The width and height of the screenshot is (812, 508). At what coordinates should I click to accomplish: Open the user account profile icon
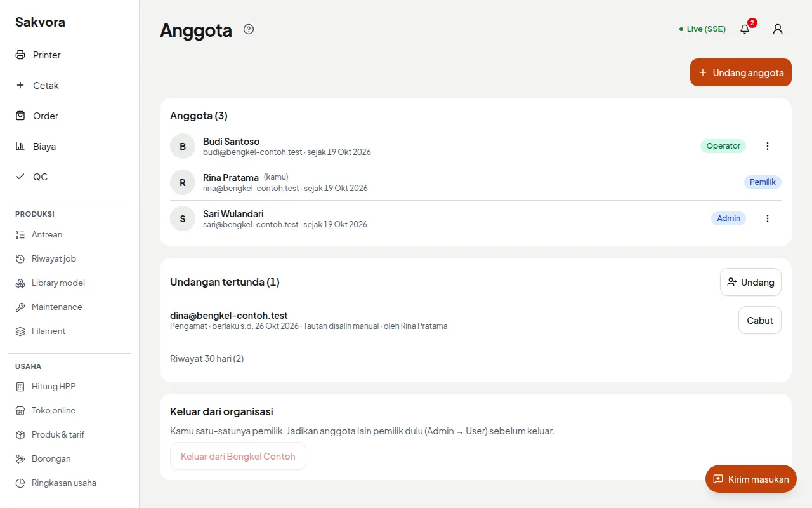click(778, 29)
